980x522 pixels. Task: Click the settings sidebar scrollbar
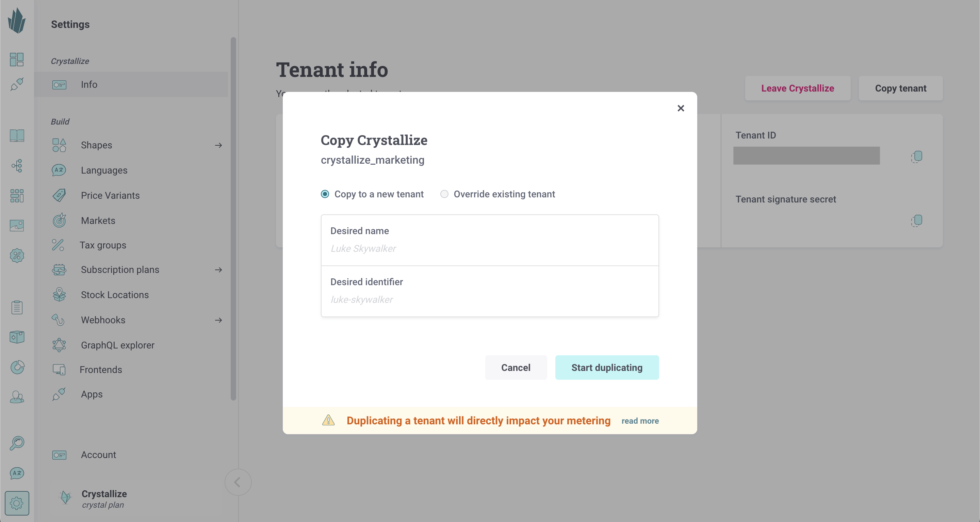[x=233, y=219]
